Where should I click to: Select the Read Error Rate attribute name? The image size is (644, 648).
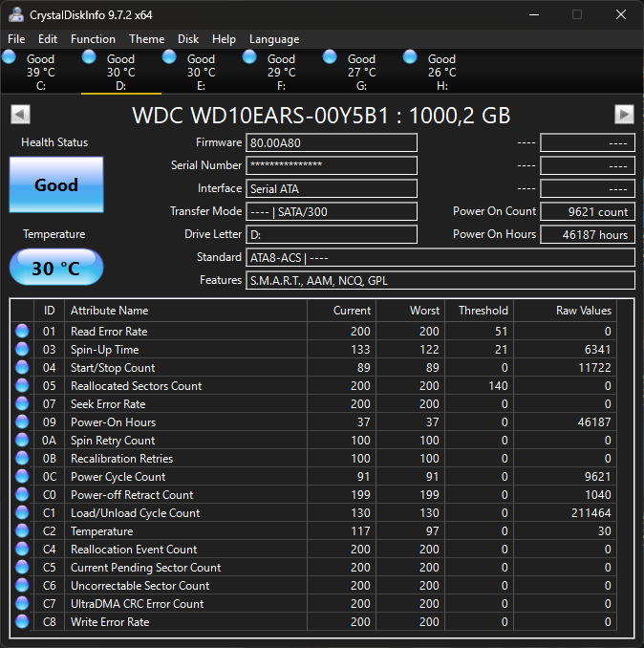coord(109,332)
